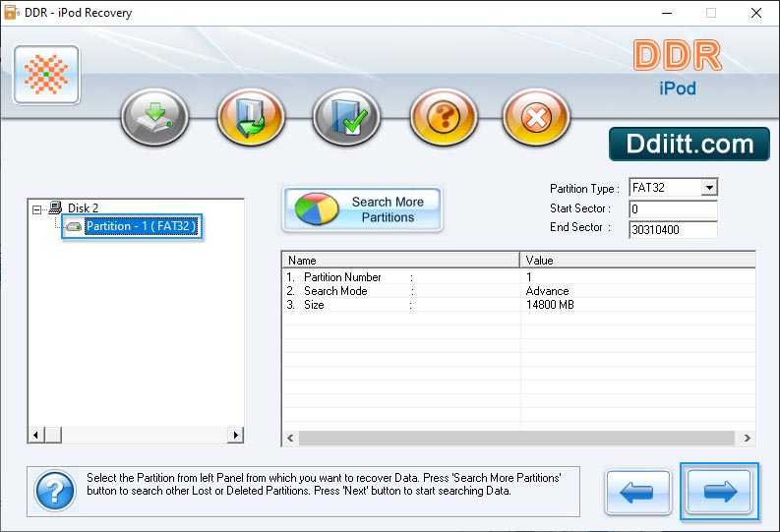Click the Value column header
This screenshot has width=780, height=532.
(637, 261)
